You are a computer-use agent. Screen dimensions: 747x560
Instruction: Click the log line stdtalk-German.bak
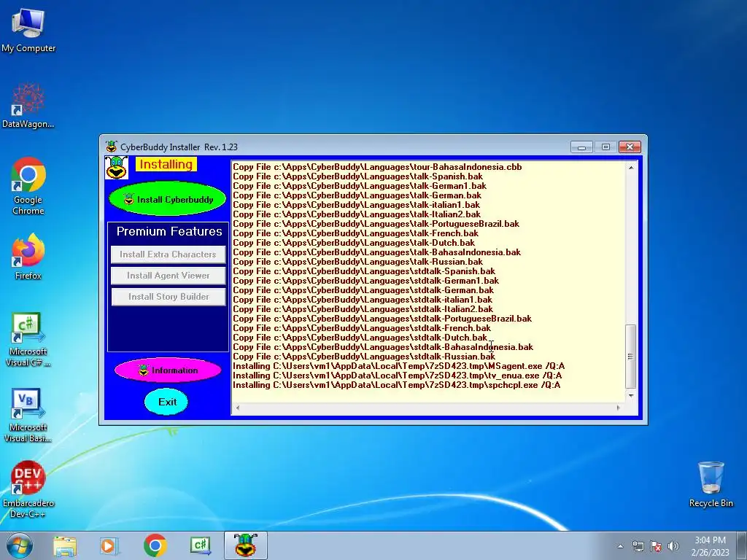point(363,290)
